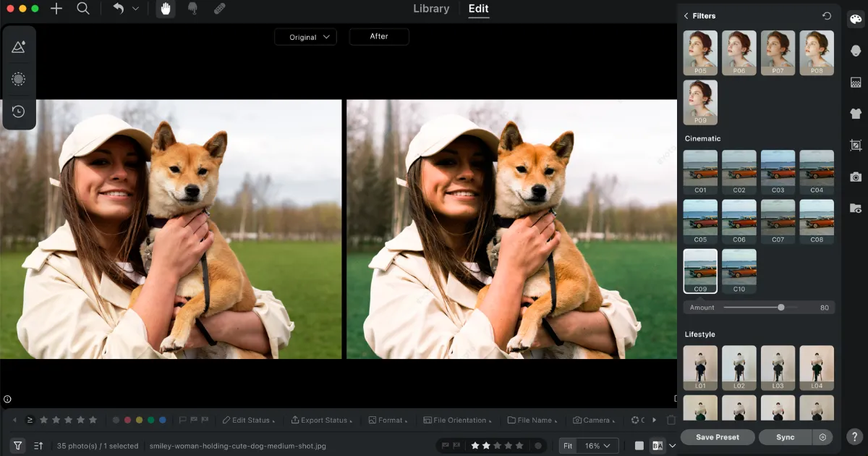Toggle the blue color label filter
The height and width of the screenshot is (456, 868).
coord(163,420)
